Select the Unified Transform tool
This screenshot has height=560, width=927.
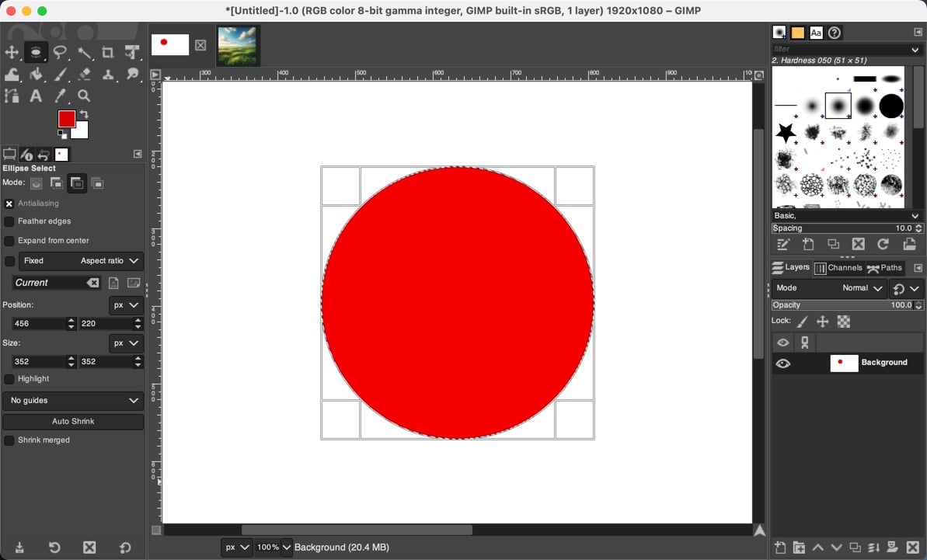click(132, 52)
